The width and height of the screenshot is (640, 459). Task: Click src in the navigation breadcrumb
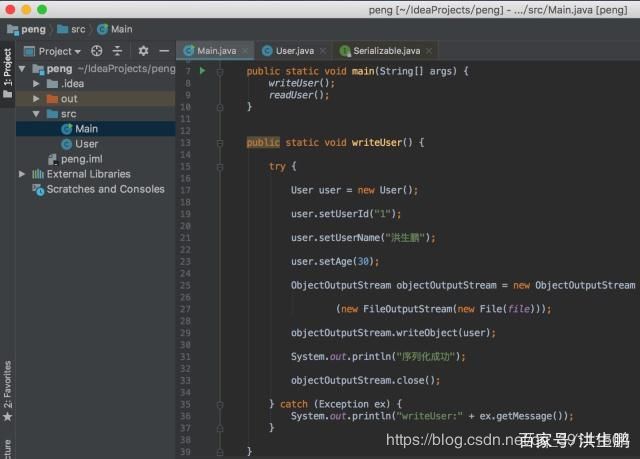coord(78,29)
